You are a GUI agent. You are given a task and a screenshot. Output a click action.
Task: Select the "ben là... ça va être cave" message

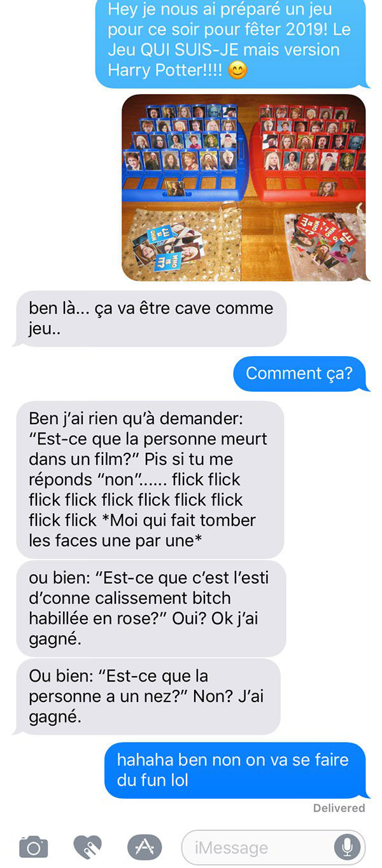150,318
